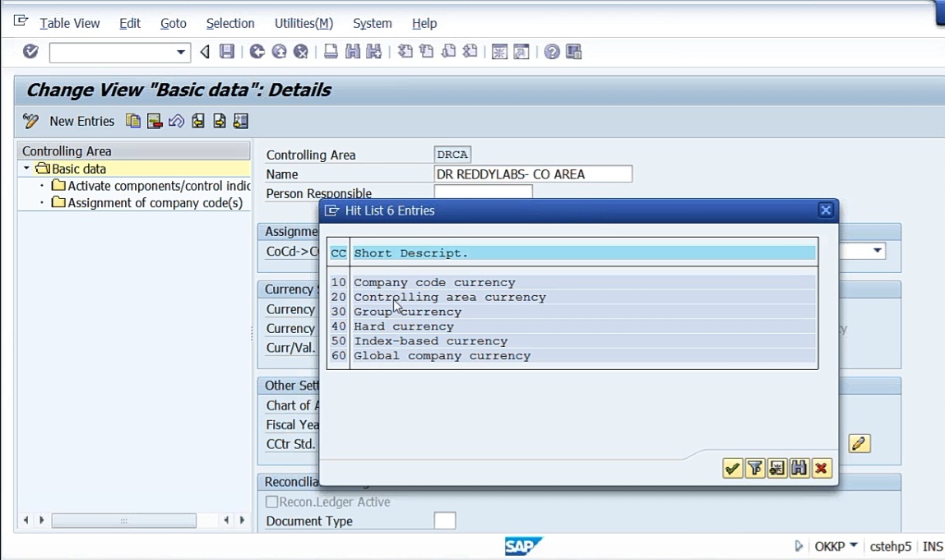Image resolution: width=945 pixels, height=560 pixels.
Task: Open the window menu icon left of Table View
Action: click(21, 21)
